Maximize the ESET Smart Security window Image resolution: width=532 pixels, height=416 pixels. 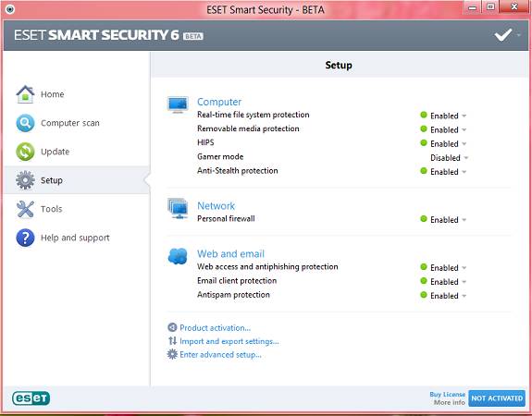[x=490, y=7]
